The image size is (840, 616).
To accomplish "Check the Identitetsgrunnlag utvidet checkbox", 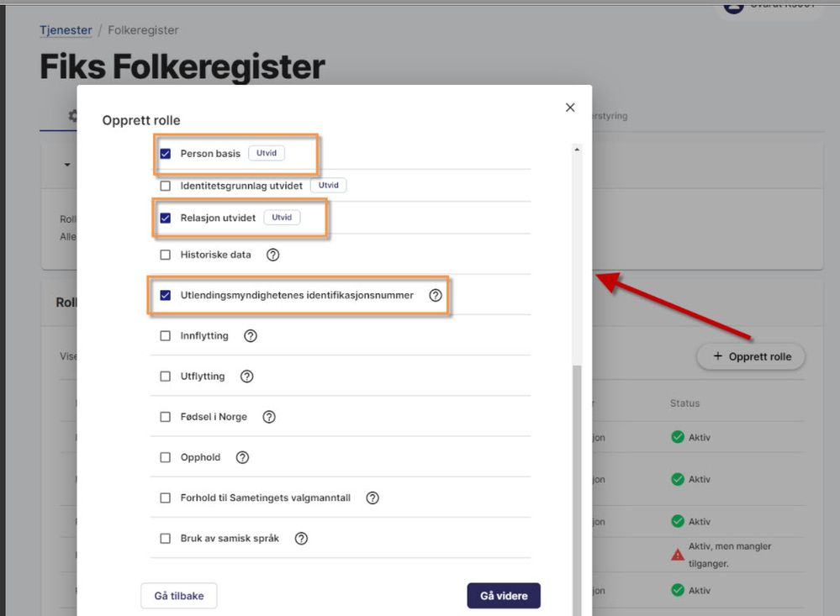I will coord(166,186).
